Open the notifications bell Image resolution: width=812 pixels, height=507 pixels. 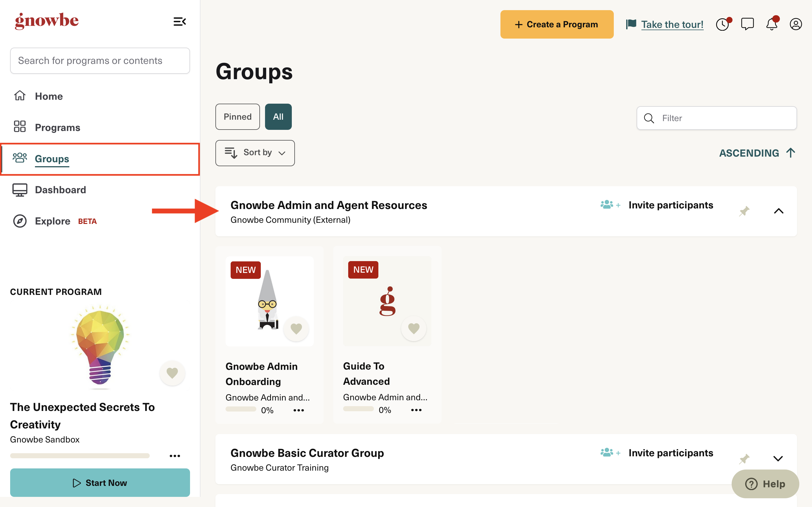coord(772,24)
